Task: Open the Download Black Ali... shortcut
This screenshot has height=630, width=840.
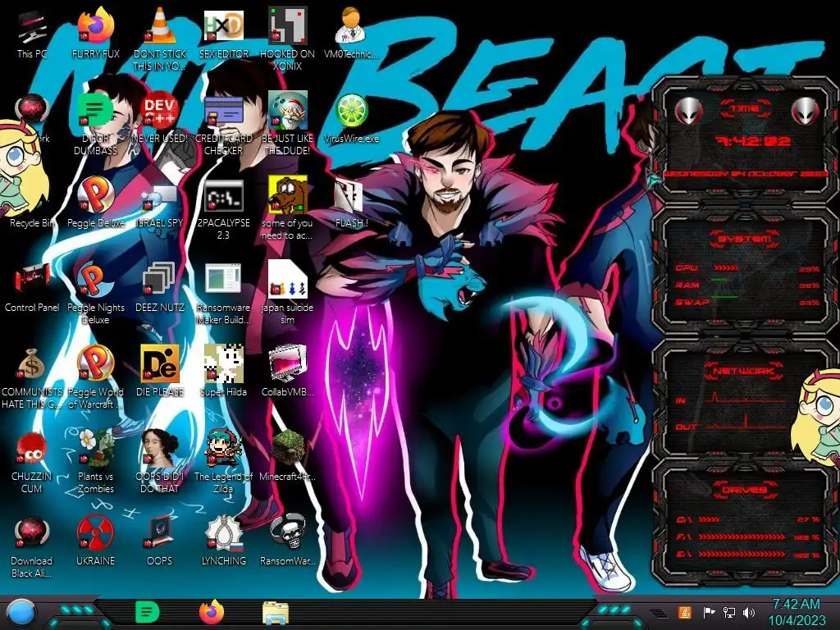Action: [32, 547]
